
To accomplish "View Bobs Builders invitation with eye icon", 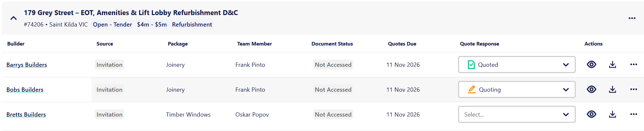I will point(591,89).
